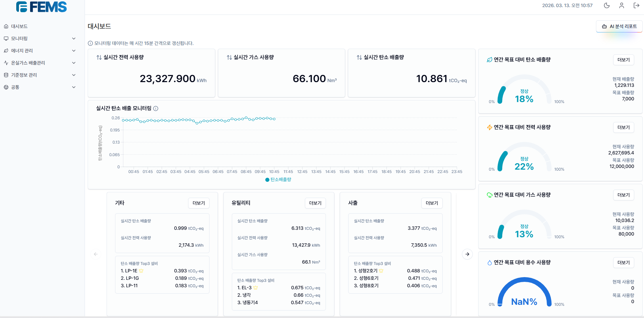Image resolution: width=644 pixels, height=318 pixels.
Task: Select the 공통 globe icon in the sidebar
Action: (6, 87)
